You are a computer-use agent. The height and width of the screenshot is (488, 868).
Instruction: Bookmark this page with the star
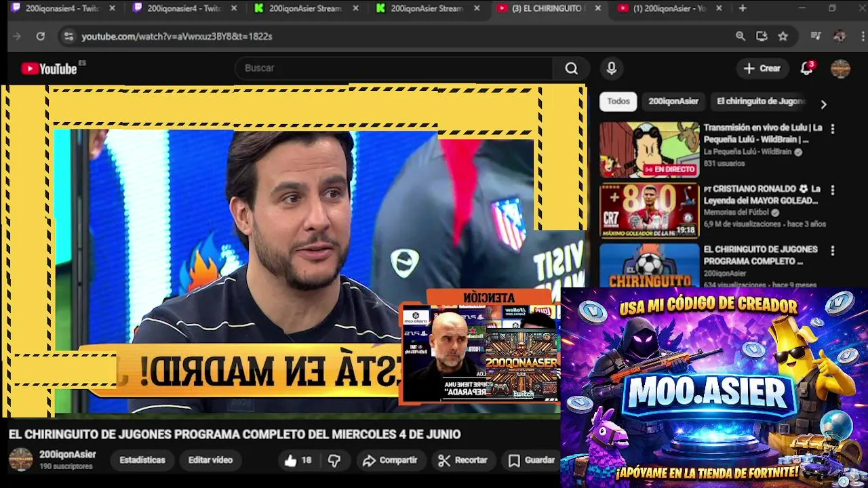coord(783,36)
